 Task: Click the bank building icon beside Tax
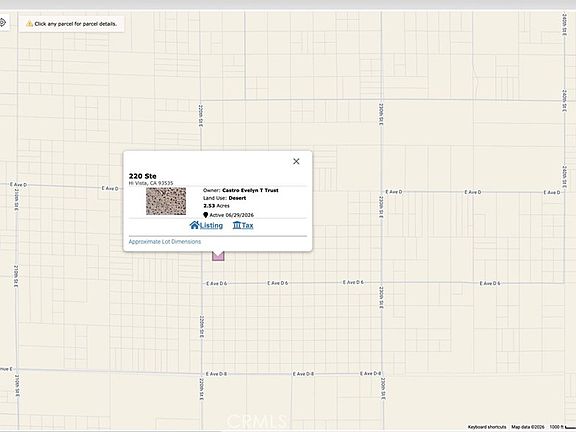click(237, 225)
